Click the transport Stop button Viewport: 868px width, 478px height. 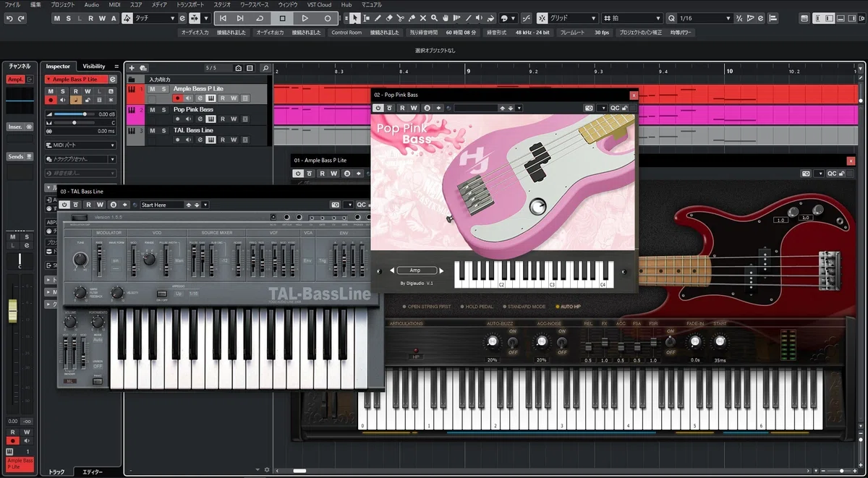283,18
